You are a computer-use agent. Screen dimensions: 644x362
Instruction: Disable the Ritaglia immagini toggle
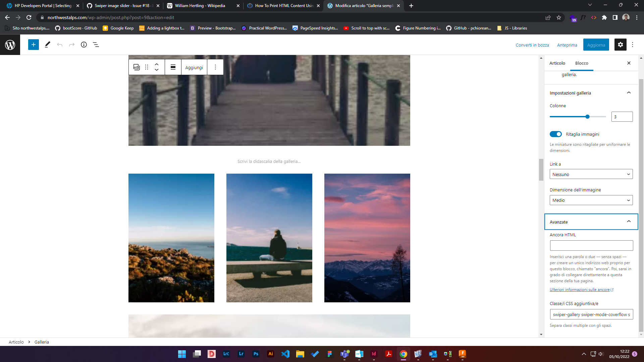(x=555, y=134)
